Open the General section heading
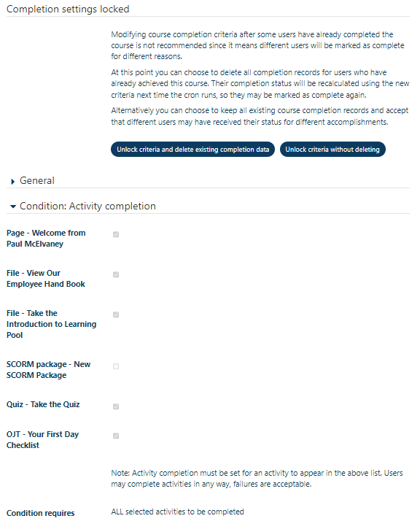This screenshot has height=521, width=420. point(37,181)
